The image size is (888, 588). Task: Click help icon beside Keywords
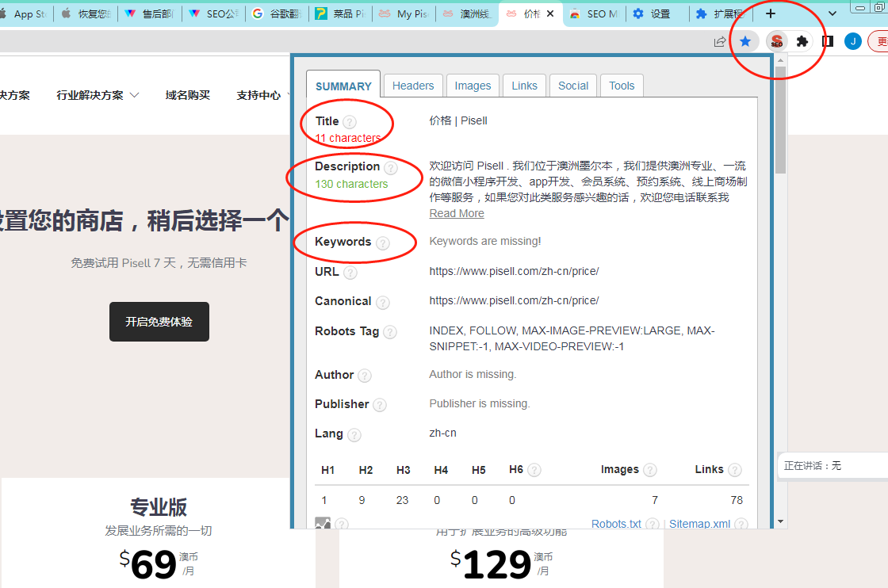pyautogui.click(x=383, y=242)
